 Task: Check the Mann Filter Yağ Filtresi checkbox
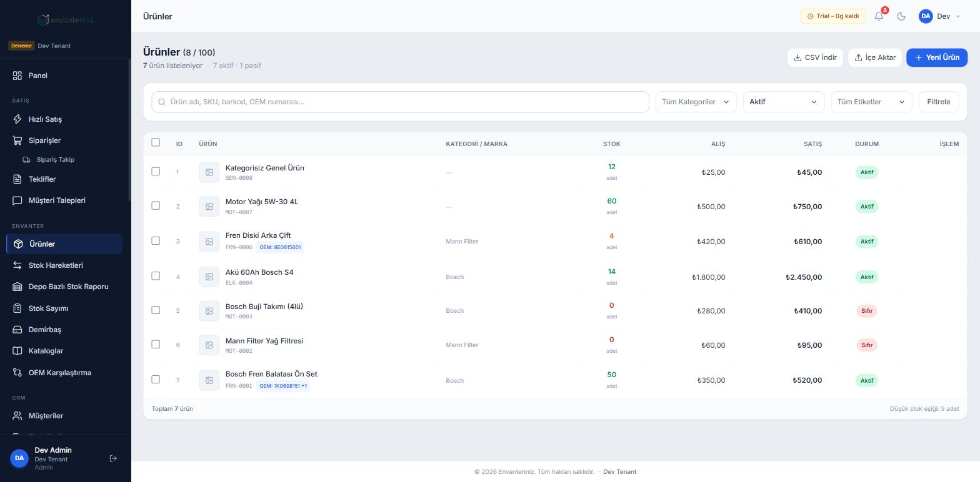(x=156, y=344)
